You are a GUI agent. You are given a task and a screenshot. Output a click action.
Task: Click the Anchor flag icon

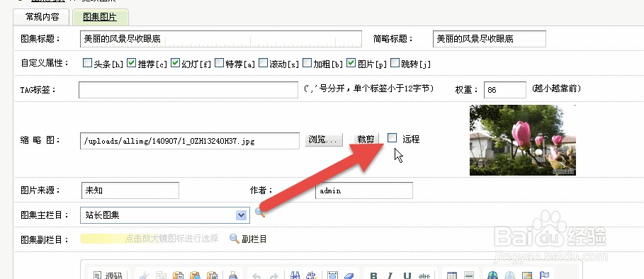tap(544, 275)
